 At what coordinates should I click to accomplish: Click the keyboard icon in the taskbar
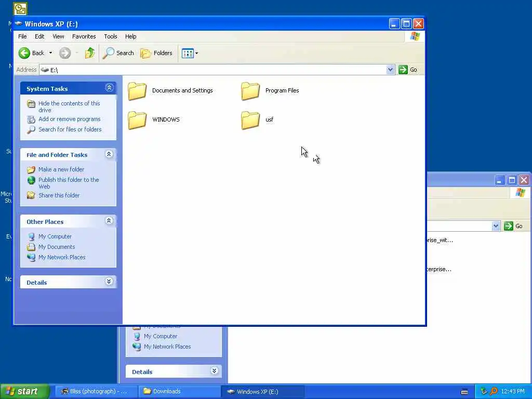[464, 392]
